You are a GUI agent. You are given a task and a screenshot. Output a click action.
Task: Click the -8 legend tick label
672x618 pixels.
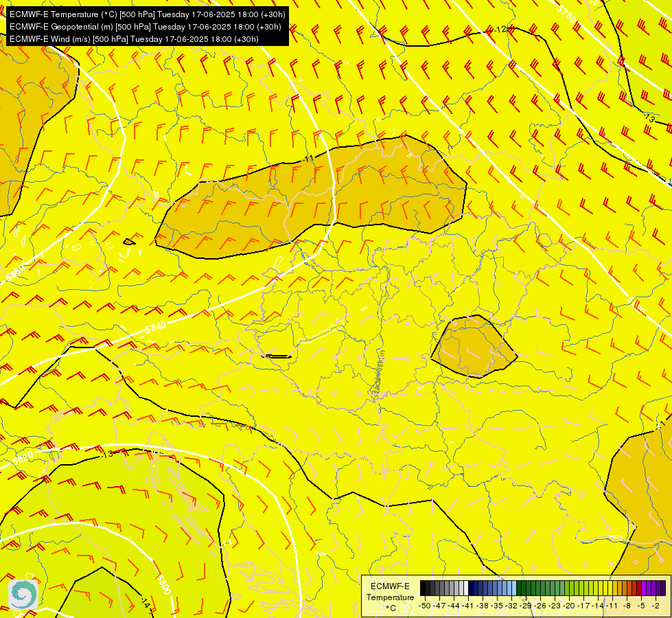tap(627, 606)
